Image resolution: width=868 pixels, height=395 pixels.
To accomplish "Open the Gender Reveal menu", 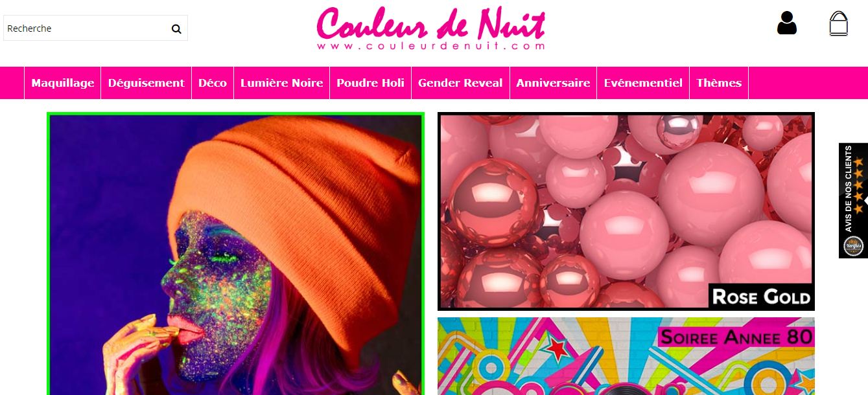I will coord(460,83).
